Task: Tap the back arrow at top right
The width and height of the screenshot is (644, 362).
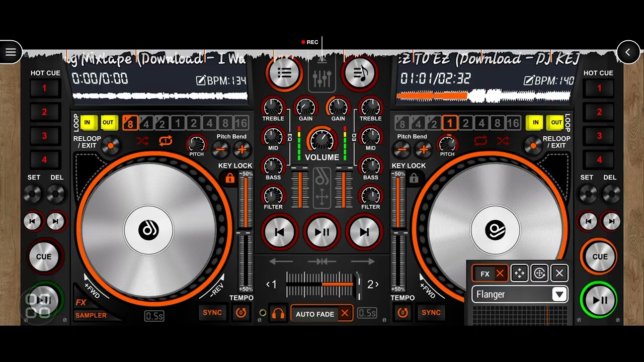Action: click(628, 52)
